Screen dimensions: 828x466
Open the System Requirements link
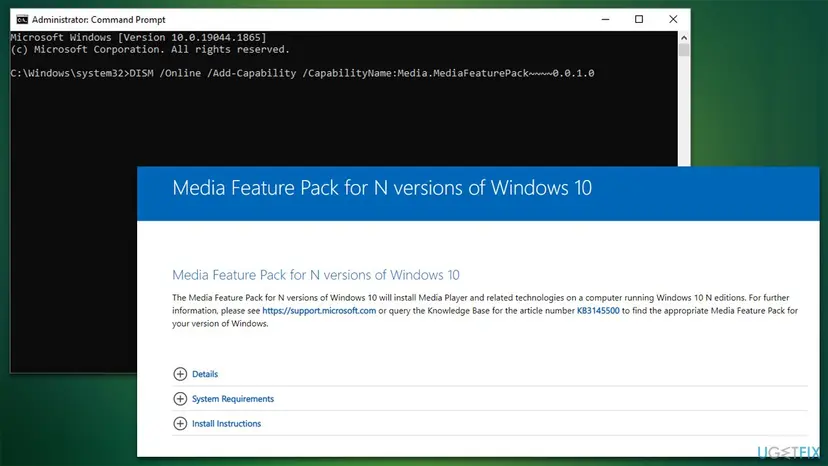[233, 399]
